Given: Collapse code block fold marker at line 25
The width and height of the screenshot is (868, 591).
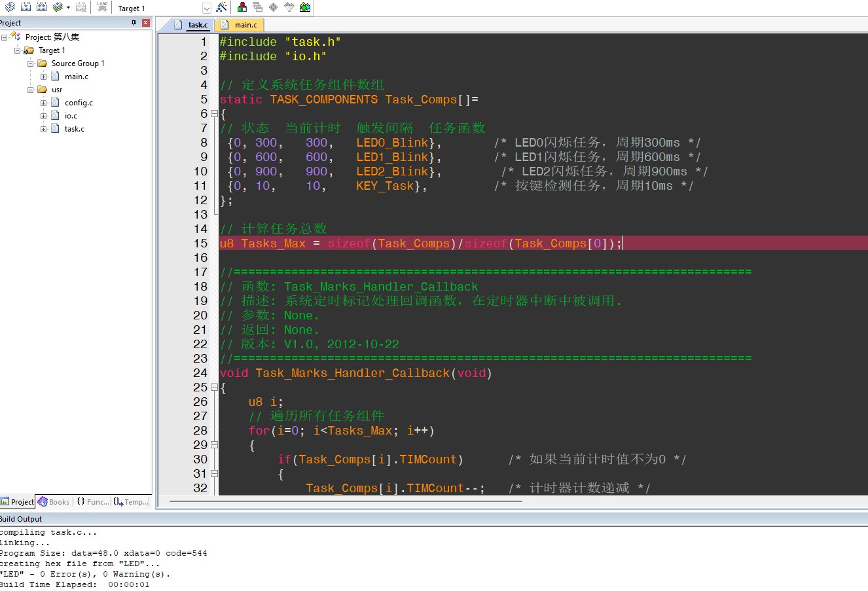Looking at the screenshot, I should [214, 387].
